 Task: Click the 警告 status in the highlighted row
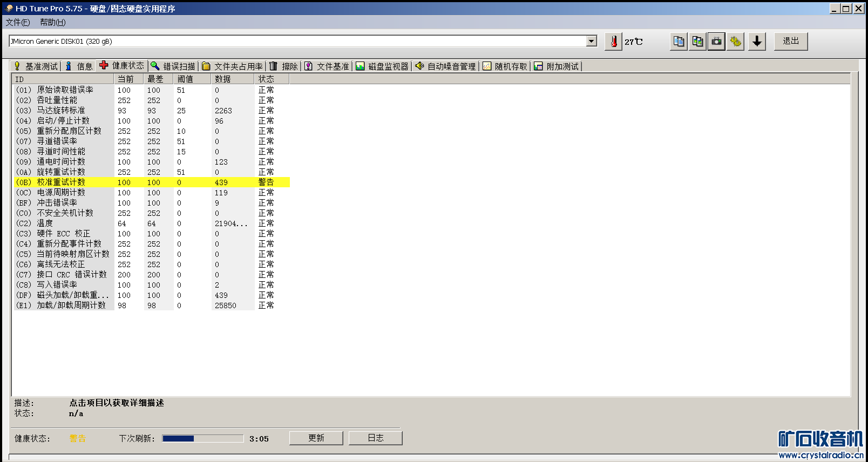(266, 182)
